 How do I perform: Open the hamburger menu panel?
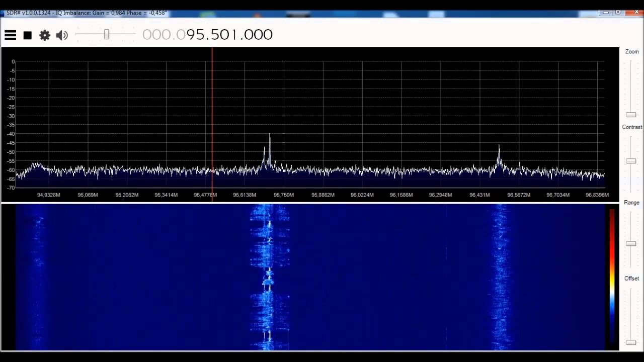click(10, 35)
